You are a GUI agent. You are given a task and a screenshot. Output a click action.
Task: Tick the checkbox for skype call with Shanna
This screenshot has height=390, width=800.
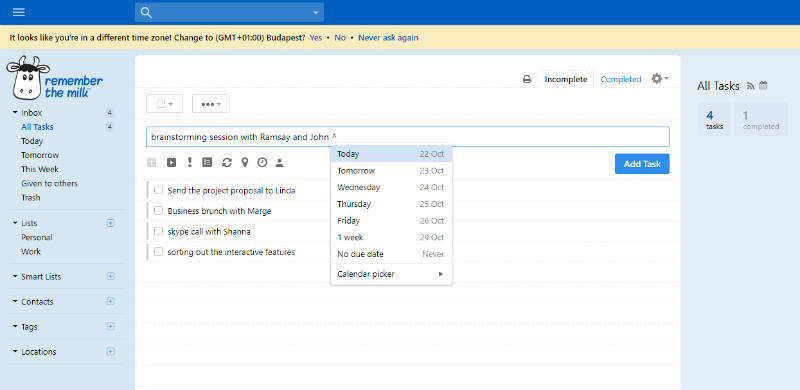click(x=158, y=231)
